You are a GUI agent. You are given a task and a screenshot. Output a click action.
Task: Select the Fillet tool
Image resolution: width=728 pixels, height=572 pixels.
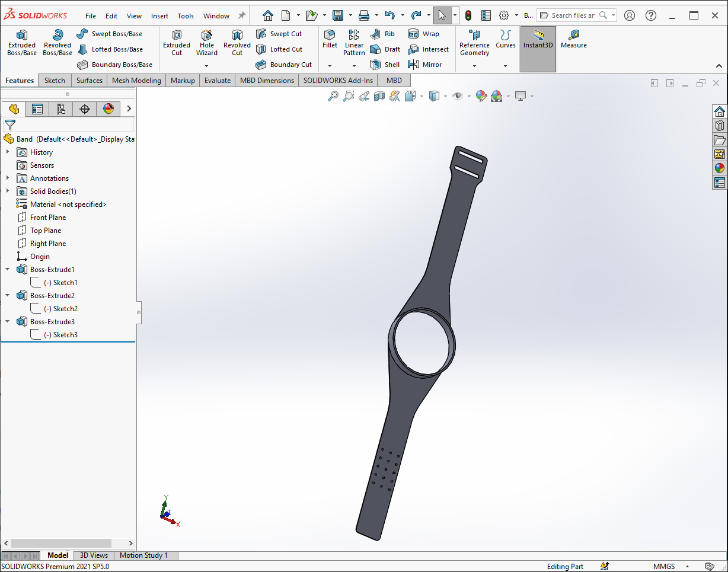[x=330, y=40]
